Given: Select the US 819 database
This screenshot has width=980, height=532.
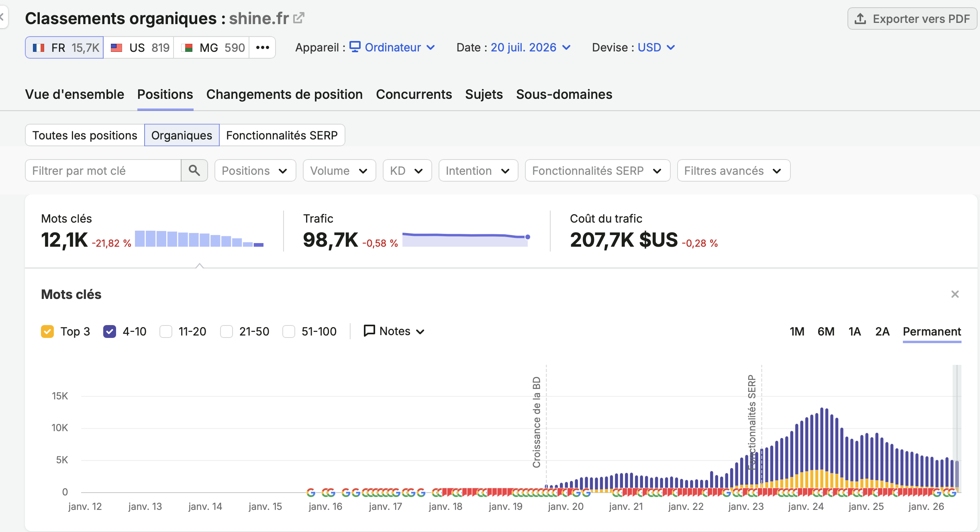Looking at the screenshot, I should coord(139,47).
